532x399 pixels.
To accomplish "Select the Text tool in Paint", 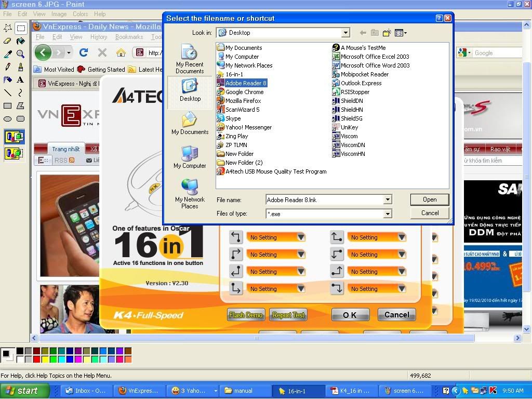I will tap(21, 79).
